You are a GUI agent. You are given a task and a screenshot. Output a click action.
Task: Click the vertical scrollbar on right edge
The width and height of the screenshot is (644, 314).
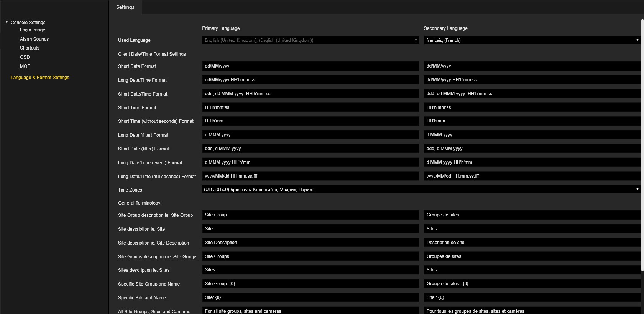click(642, 146)
